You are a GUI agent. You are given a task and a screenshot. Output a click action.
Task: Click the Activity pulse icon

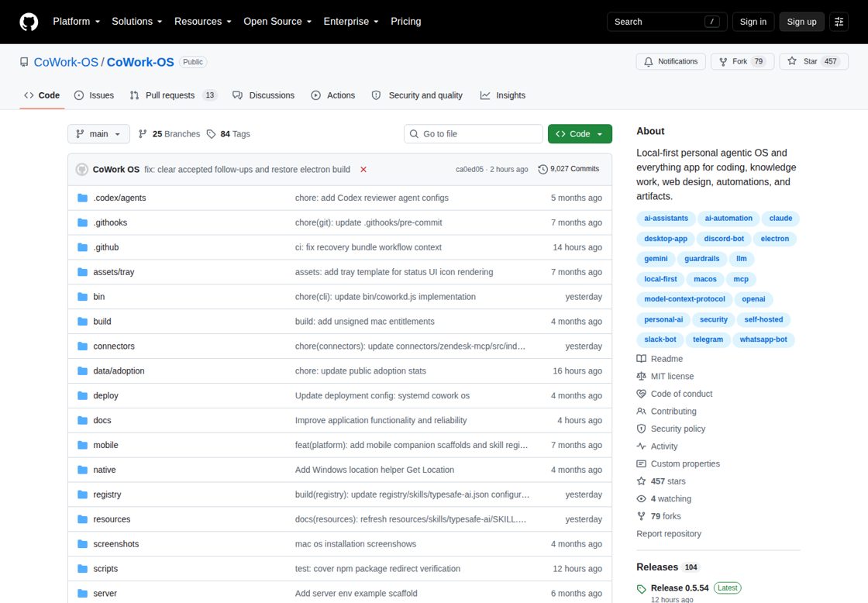[641, 446]
